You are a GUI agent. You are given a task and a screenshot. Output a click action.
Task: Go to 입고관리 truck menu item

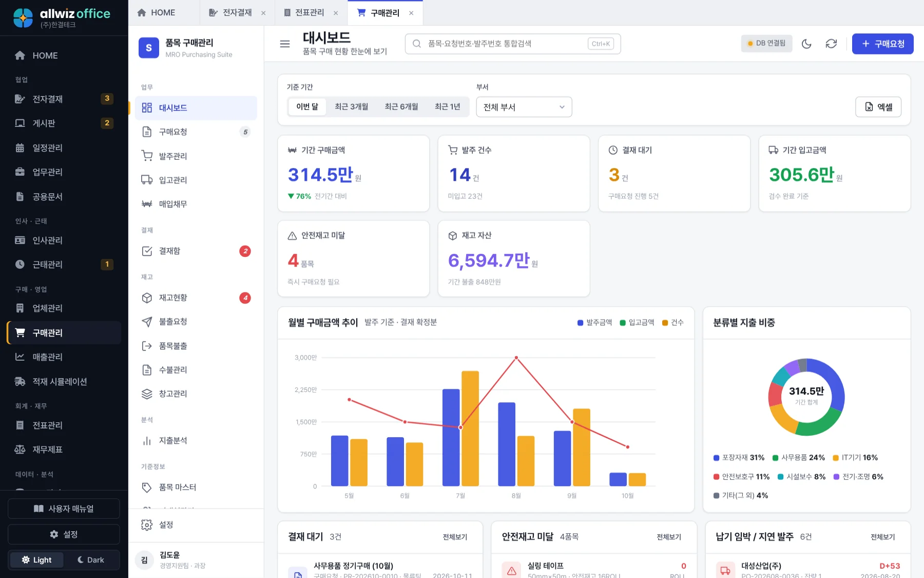(x=196, y=180)
